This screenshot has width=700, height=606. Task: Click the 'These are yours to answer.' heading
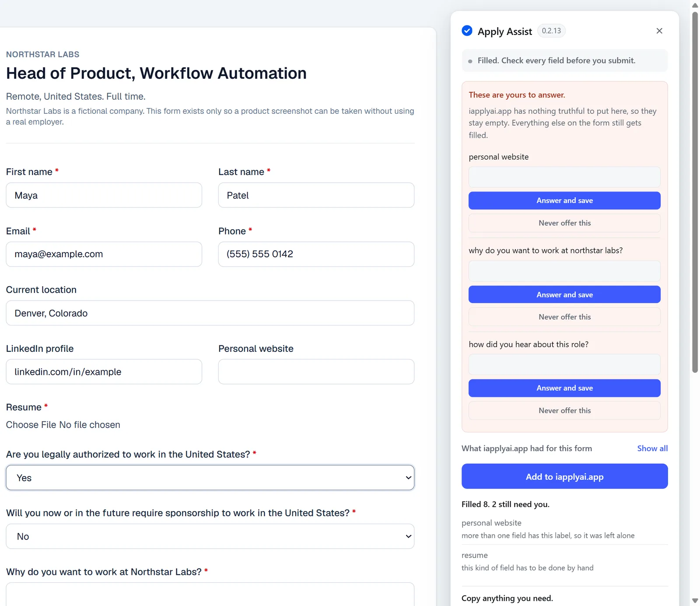pos(517,95)
